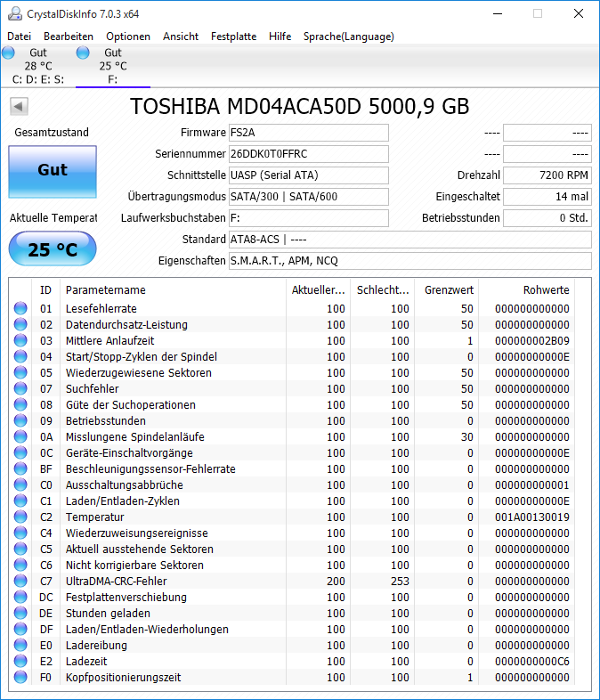
Task: Click the Parametername column header
Action: [x=173, y=290]
